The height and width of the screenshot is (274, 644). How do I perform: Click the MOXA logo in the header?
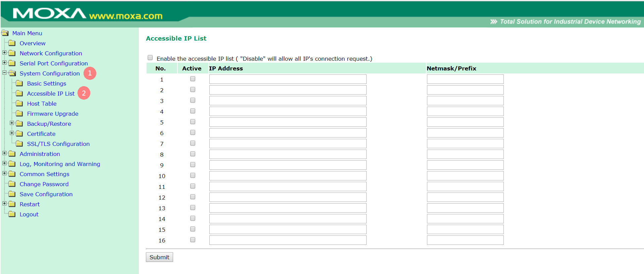pos(49,13)
